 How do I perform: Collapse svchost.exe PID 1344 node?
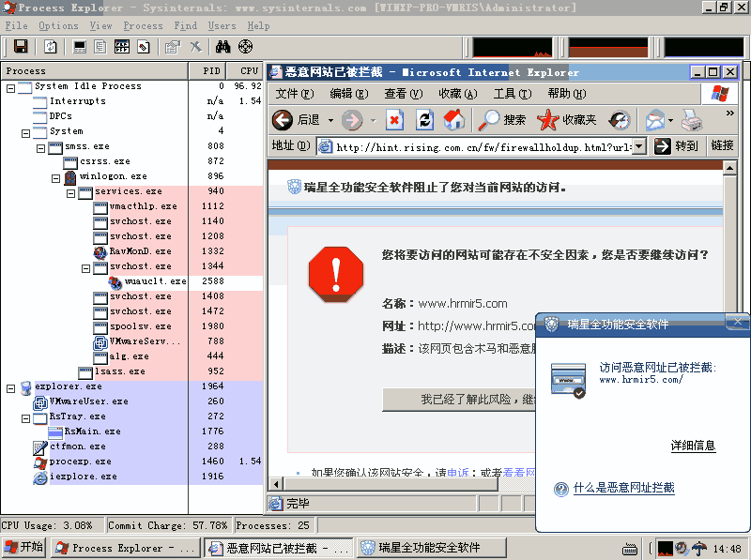click(85, 268)
